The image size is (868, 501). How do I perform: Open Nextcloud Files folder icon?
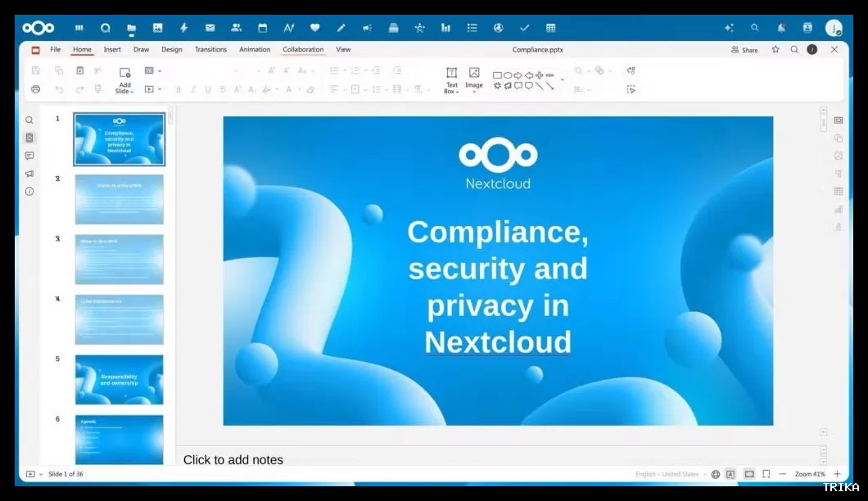131,28
